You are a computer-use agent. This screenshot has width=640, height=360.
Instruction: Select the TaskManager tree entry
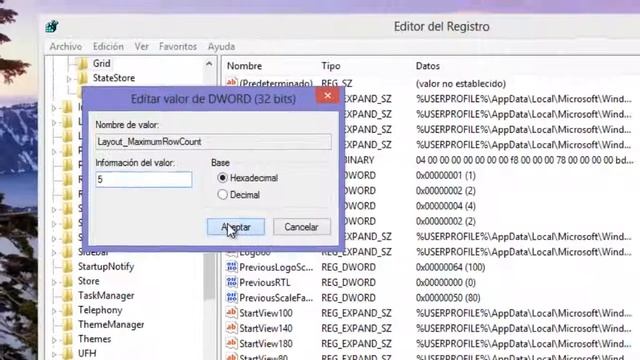106,296
